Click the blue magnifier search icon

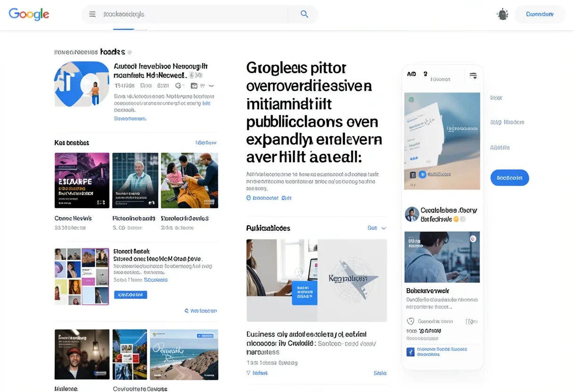coord(304,14)
